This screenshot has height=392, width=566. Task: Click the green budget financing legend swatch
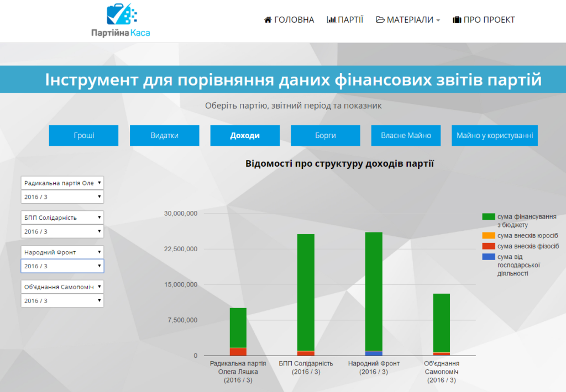[x=489, y=216]
